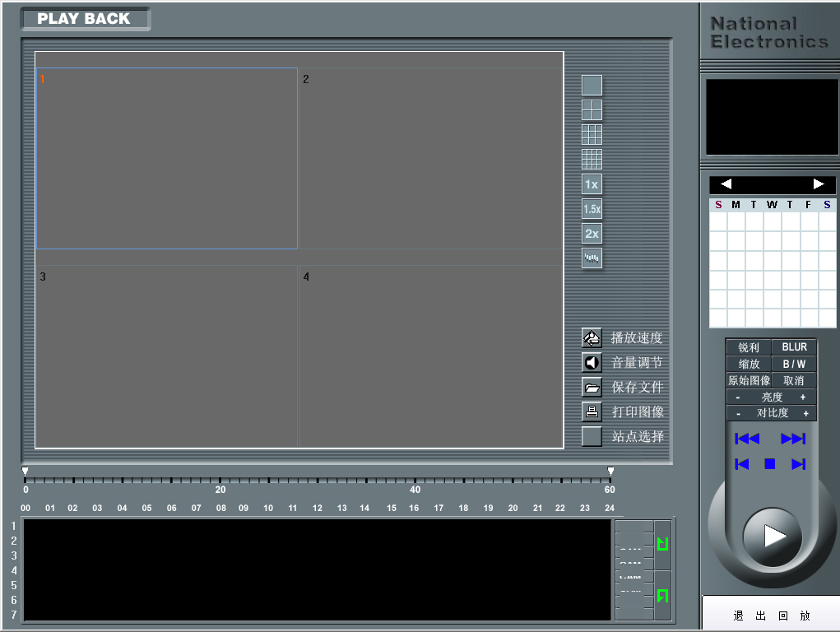The image size is (840, 632).
Task: Select video pane 4
Action: (431, 356)
